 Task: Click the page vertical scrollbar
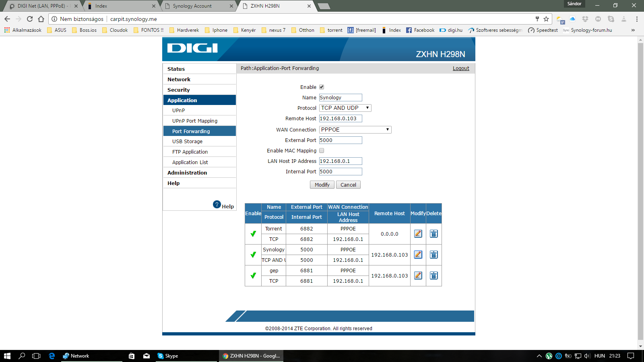(x=640, y=191)
